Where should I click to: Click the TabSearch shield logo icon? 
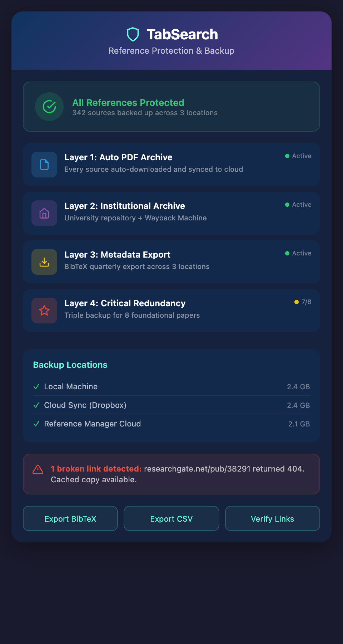[x=133, y=35]
